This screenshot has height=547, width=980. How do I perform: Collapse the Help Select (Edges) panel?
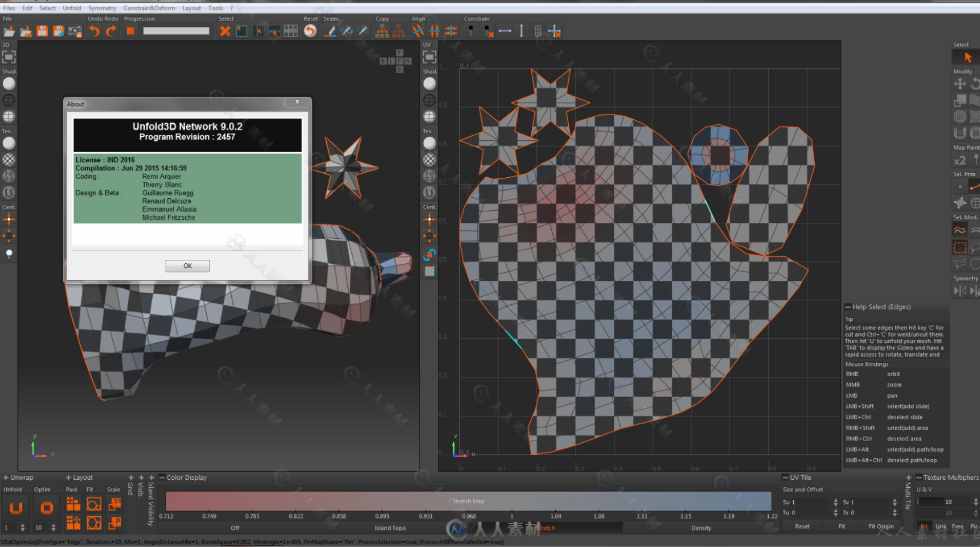coord(848,307)
